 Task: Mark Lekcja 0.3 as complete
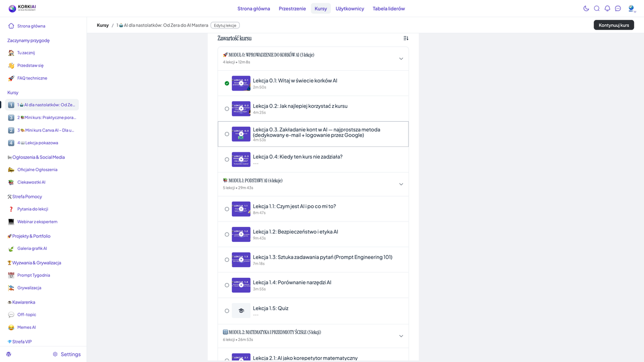click(x=227, y=134)
